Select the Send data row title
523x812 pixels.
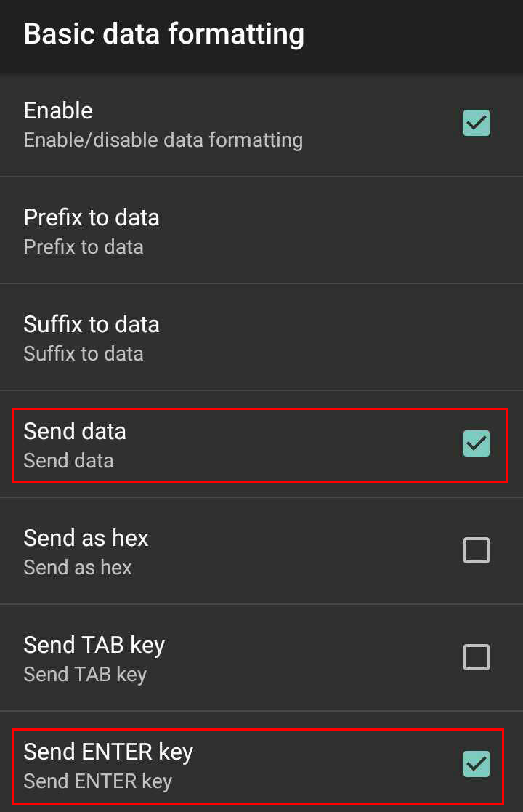75,431
